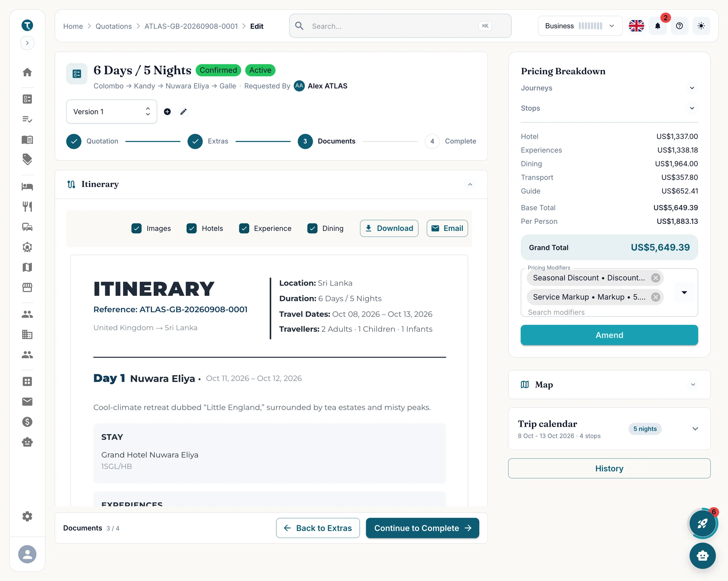This screenshot has height=581, width=728.
Task: Uncheck the Images checkbox
Action: (x=136, y=229)
